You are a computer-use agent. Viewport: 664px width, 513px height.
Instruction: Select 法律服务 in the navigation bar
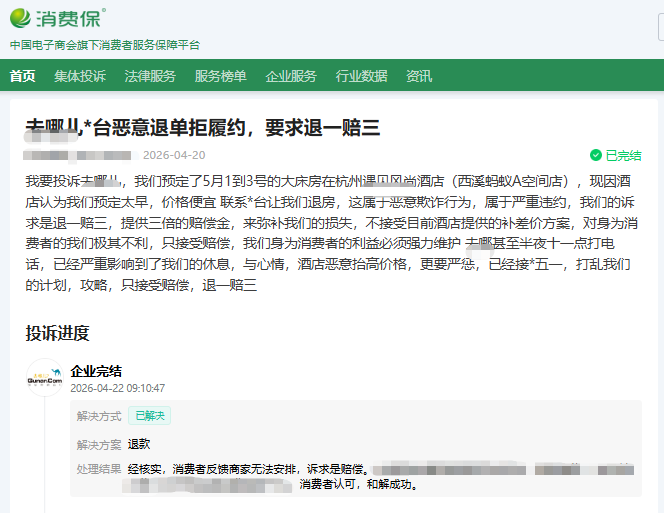(150, 76)
